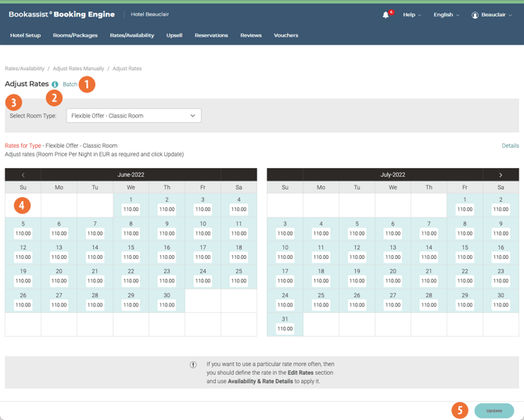Viewport: 524px width, 420px height.
Task: Expand the English language selector
Action: pyautogui.click(x=446, y=15)
